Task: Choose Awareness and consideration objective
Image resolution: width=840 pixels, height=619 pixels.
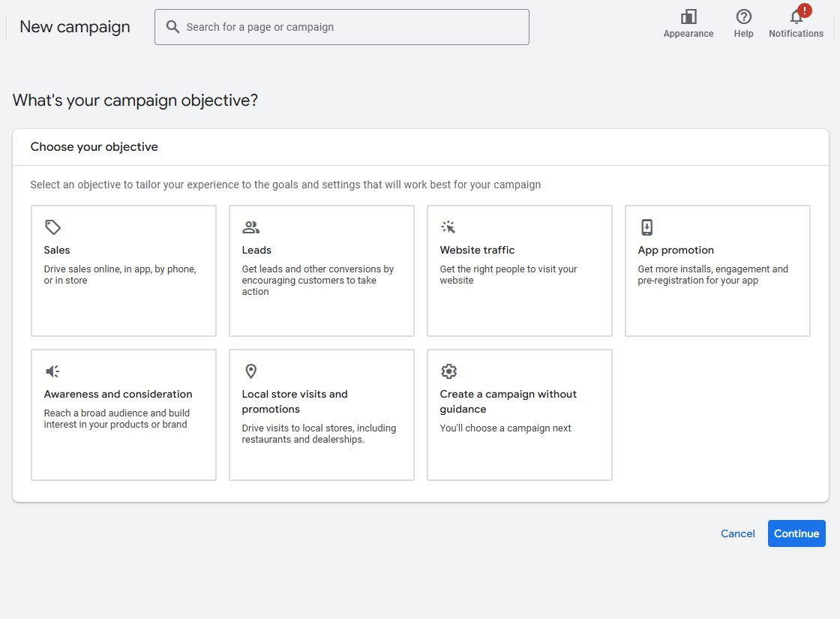Action: tap(124, 415)
